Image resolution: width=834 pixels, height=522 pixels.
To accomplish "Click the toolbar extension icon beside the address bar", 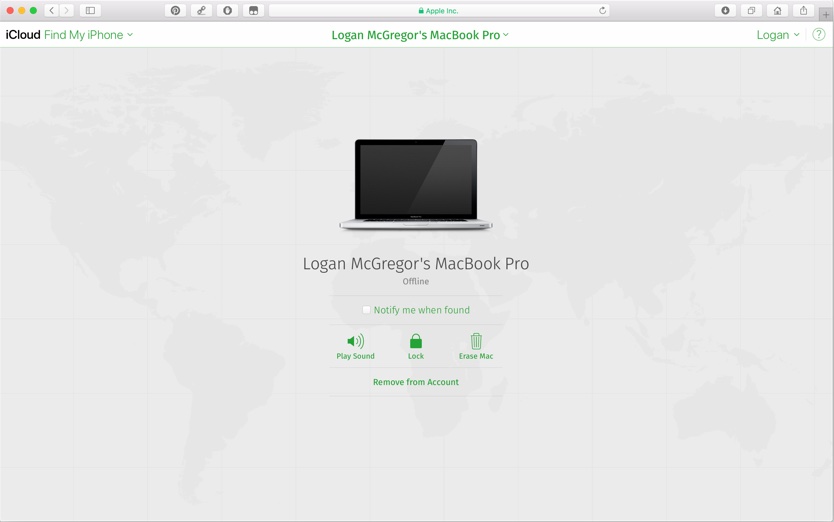I will pos(254,10).
